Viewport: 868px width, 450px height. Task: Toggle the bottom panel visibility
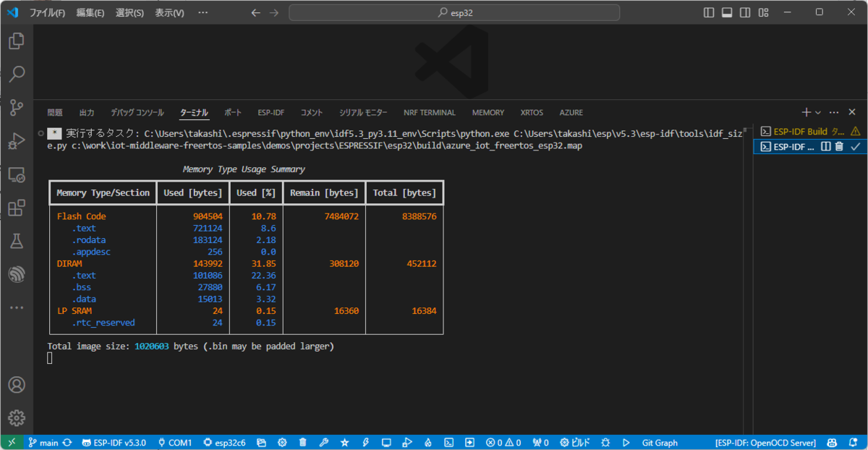click(726, 12)
